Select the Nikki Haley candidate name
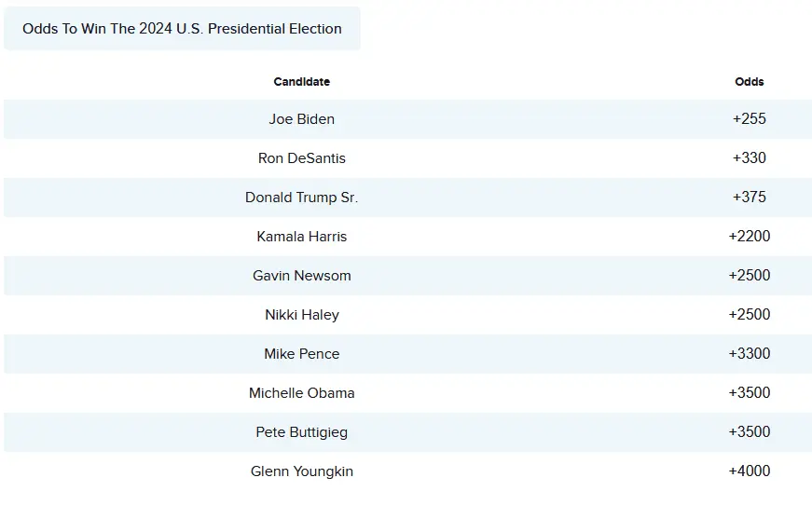 coord(301,315)
